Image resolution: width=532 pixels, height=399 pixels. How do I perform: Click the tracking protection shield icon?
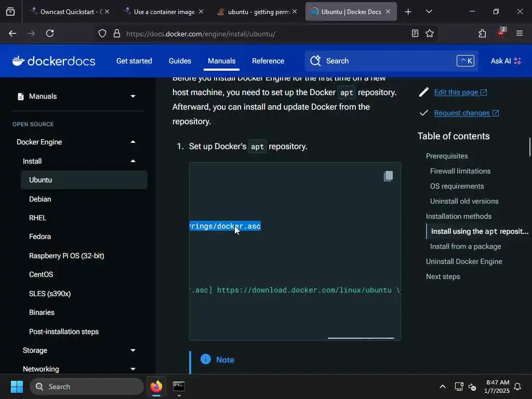[x=102, y=33]
